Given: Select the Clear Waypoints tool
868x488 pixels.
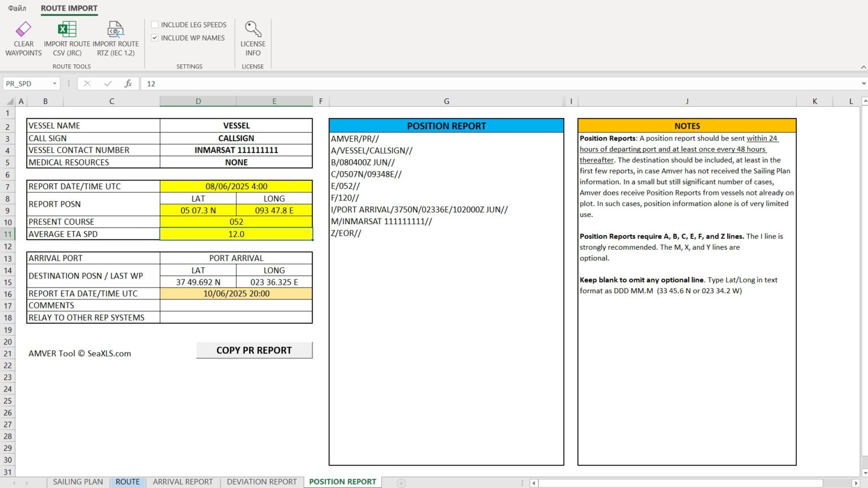Looking at the screenshot, I should [23, 37].
